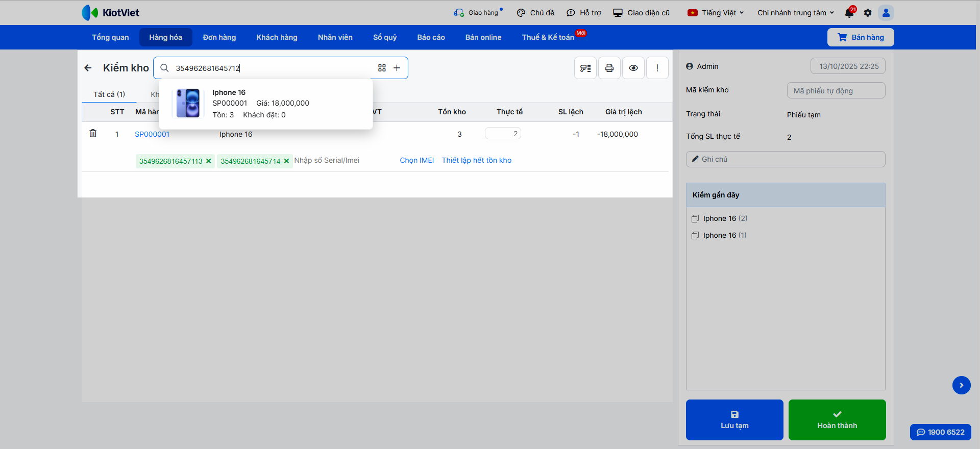
Task: Open Tổng quan menu
Action: click(x=110, y=37)
